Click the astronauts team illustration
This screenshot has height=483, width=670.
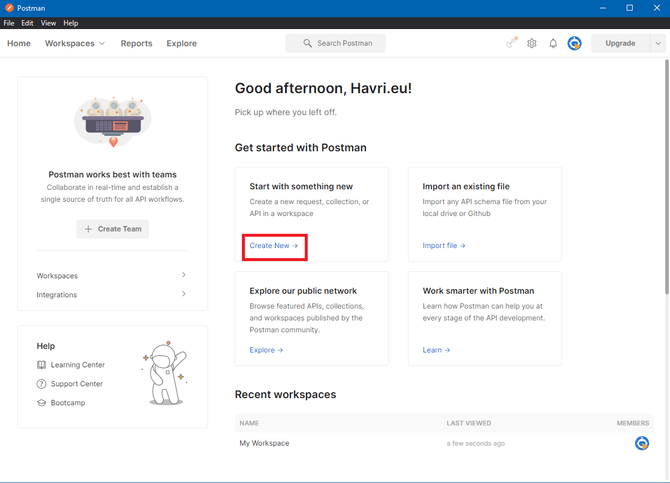pos(113,122)
